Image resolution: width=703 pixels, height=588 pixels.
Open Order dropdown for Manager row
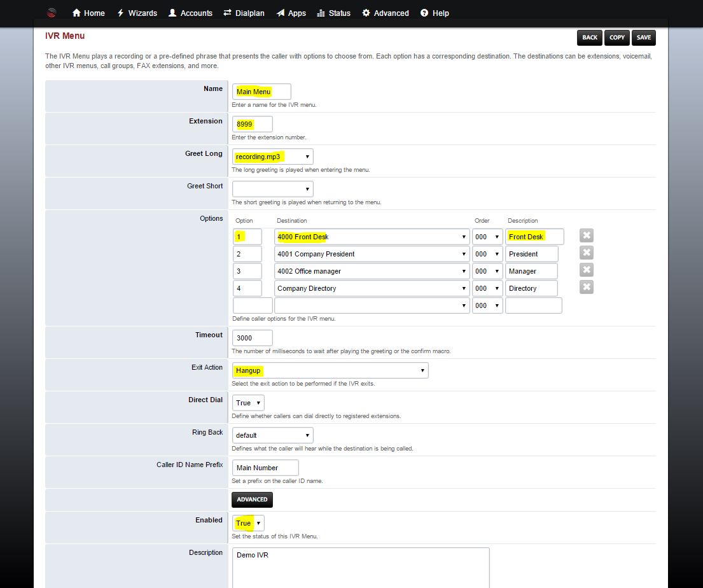(x=487, y=271)
